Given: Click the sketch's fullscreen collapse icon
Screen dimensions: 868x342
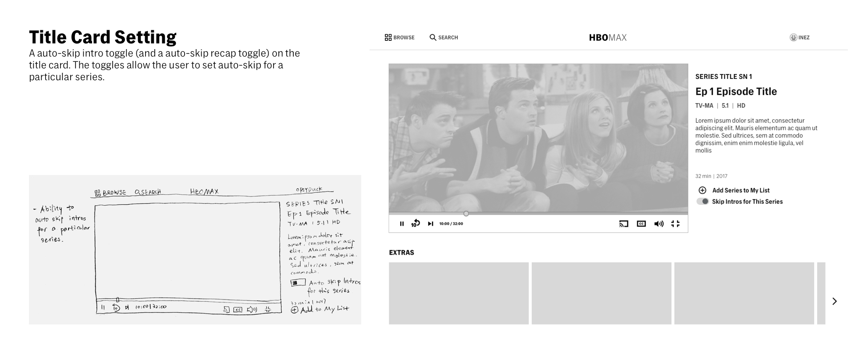Looking at the screenshot, I should coord(268,309).
